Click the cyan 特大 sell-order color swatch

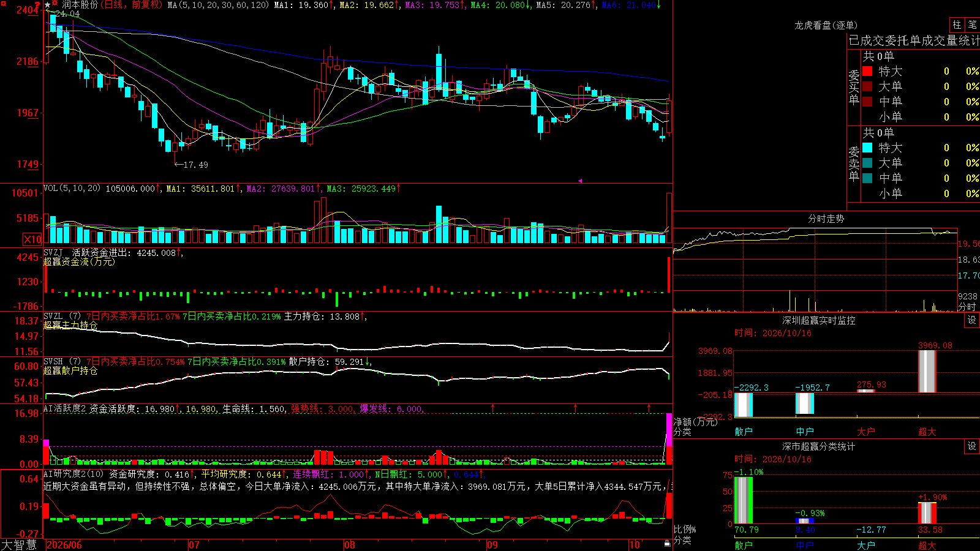867,148
